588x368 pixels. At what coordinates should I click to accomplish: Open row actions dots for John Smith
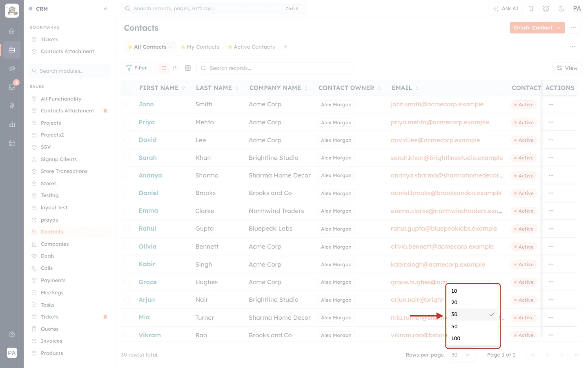point(551,105)
